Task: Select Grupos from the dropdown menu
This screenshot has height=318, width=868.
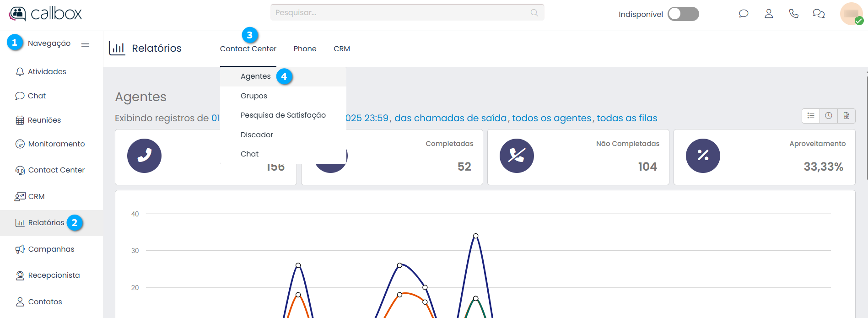Action: [254, 96]
